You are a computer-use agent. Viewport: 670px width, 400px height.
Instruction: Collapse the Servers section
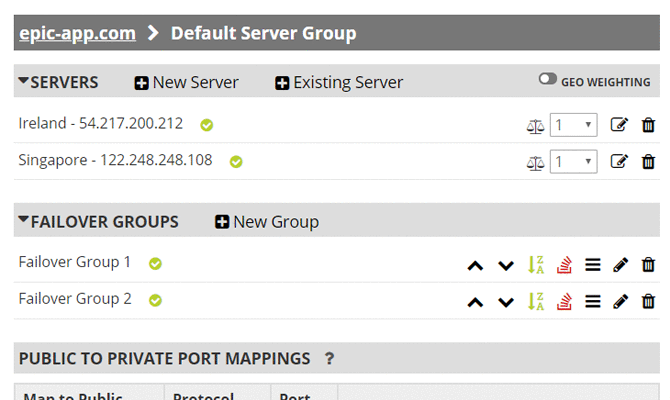24,81
